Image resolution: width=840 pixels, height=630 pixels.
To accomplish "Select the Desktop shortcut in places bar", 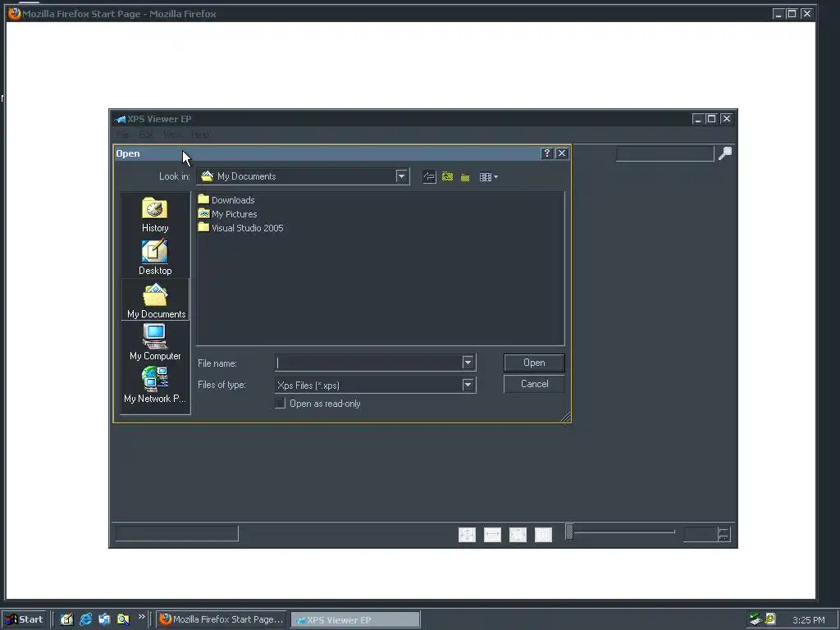I will click(155, 258).
